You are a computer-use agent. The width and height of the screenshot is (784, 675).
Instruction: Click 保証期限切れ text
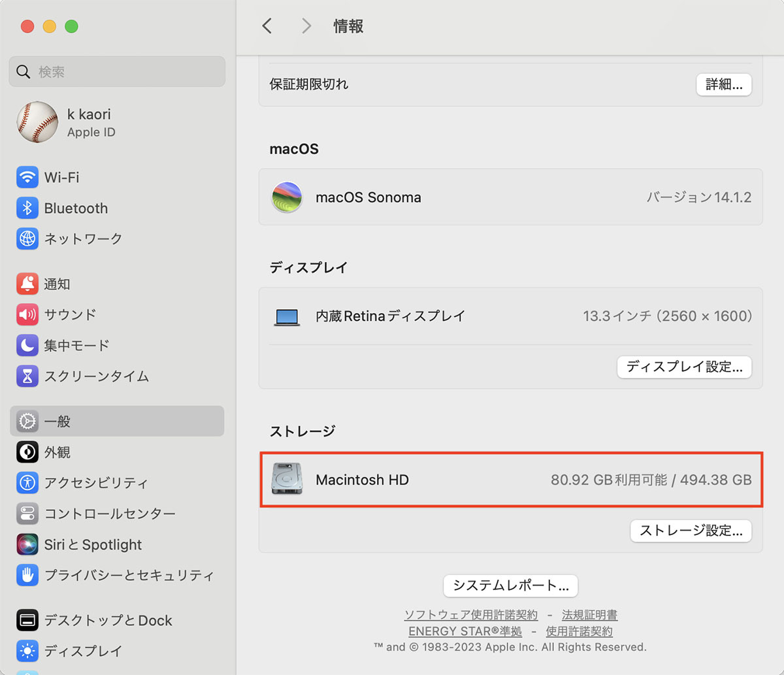point(309,84)
